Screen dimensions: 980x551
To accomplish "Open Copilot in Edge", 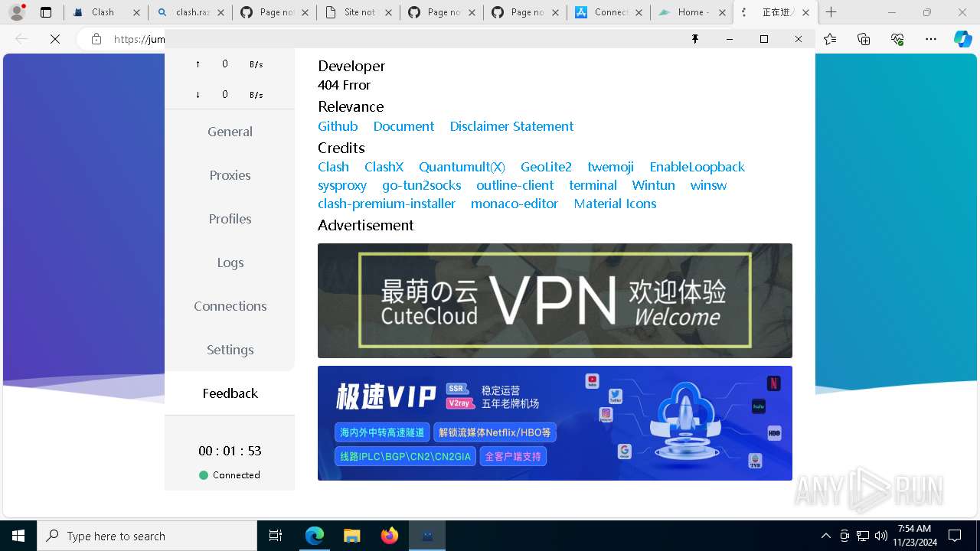I will (962, 39).
